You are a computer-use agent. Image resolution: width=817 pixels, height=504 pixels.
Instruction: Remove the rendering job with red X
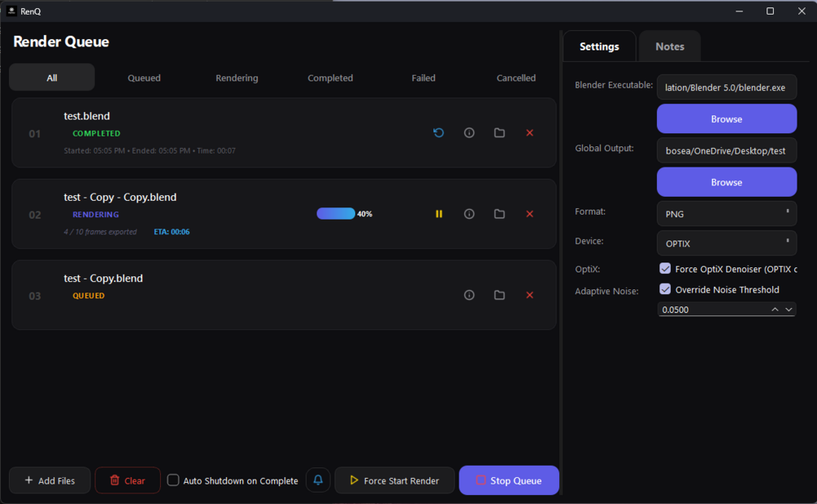click(x=529, y=214)
